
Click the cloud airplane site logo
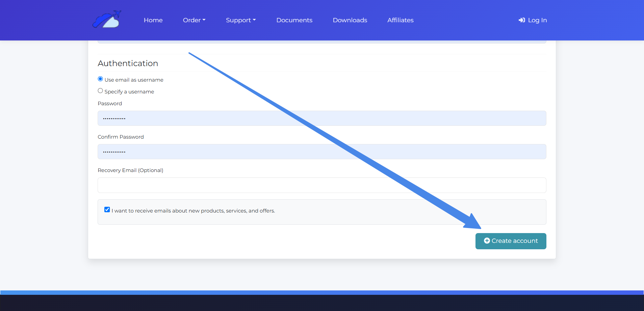point(107,20)
